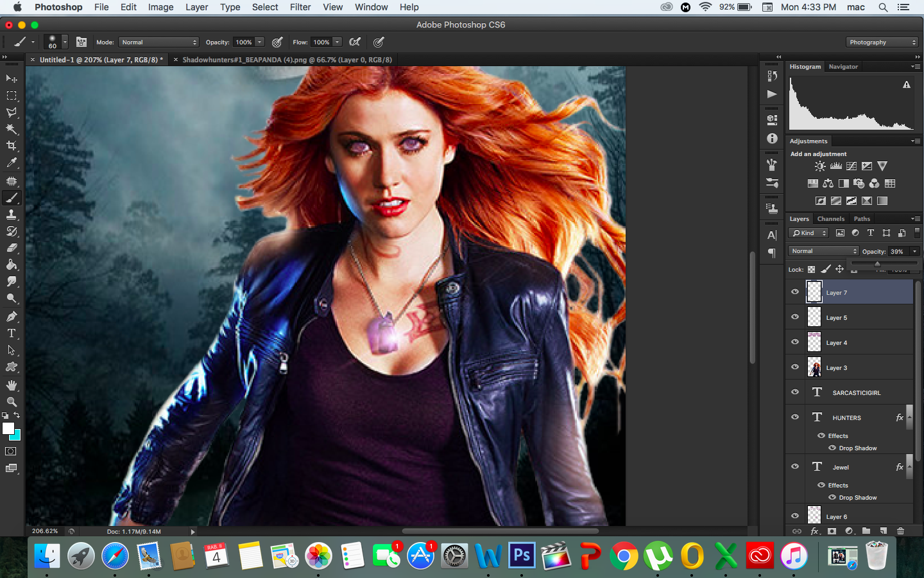The width and height of the screenshot is (924, 578).
Task: Click the background color swatch
Action: click(x=17, y=436)
